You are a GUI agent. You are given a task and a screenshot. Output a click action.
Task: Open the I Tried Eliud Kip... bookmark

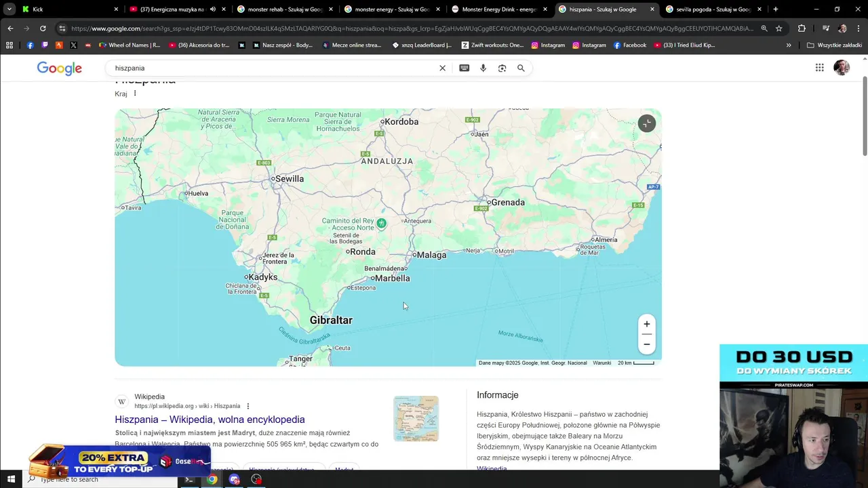(684, 45)
